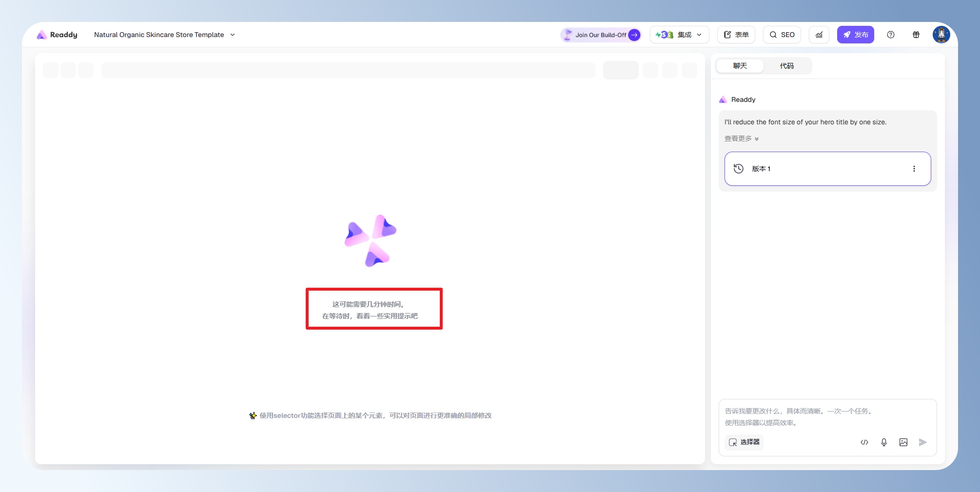The image size is (980, 492).
Task: Click the 发布 publish button
Action: [855, 35]
